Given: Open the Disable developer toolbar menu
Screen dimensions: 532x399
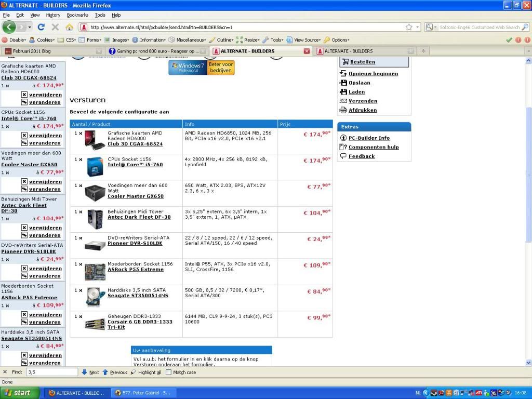Looking at the screenshot, I should coord(14,39).
